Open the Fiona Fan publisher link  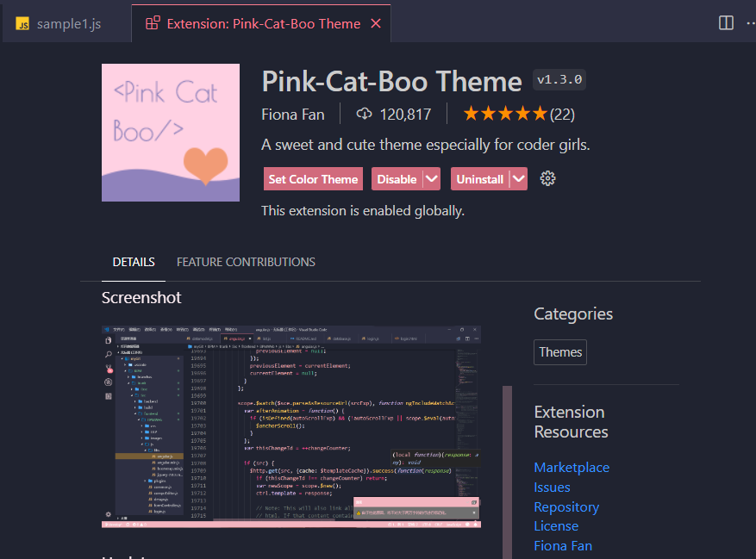click(x=563, y=545)
